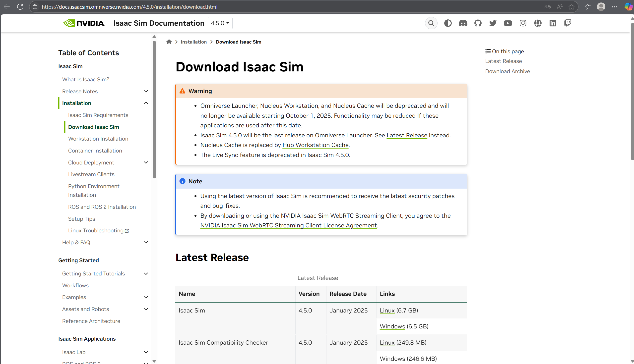Open ROS and ROS 2 Installation

102,207
